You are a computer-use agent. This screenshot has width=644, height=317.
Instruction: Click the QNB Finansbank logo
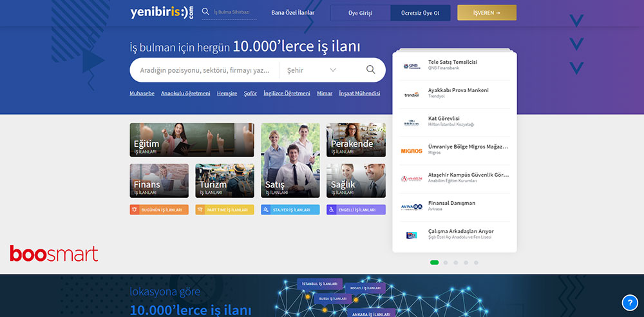click(x=412, y=66)
